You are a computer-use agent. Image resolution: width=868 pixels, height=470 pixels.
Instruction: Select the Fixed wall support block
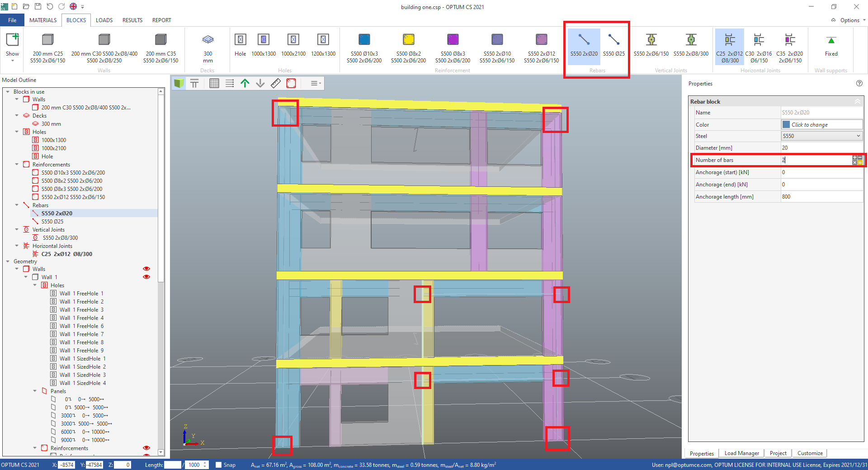[831, 45]
